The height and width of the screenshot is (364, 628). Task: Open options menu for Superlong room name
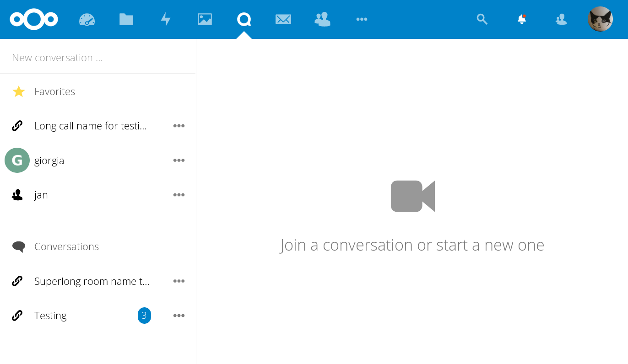(x=179, y=281)
